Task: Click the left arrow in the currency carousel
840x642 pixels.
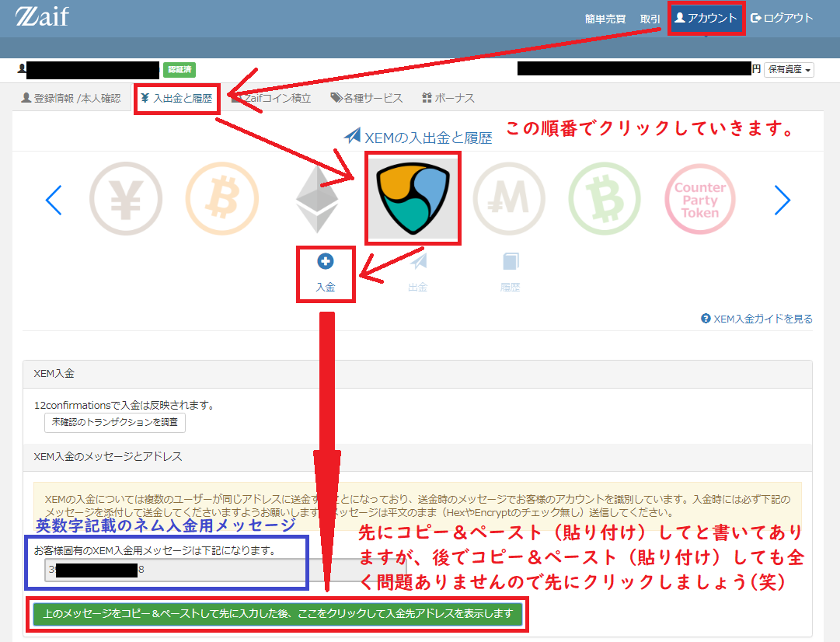Action: 54,198
